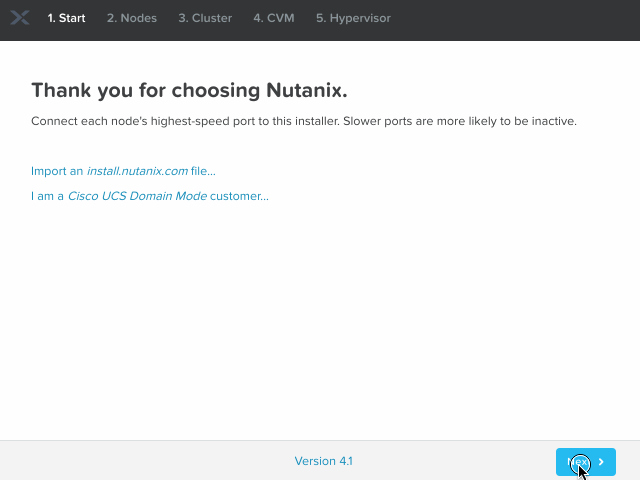This screenshot has width=640, height=480.
Task: Click the blank white content area
Action: click(320, 320)
